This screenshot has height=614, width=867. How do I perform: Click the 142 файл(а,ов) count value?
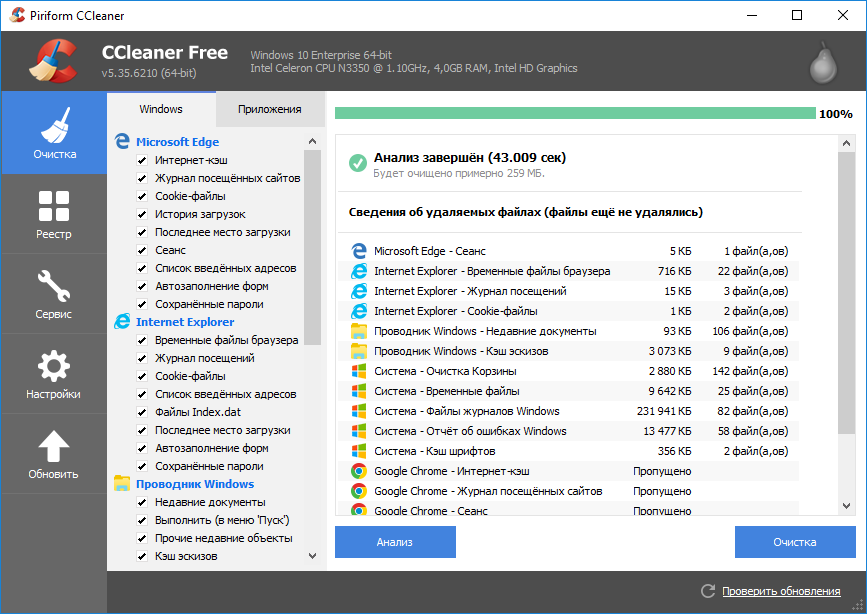coord(750,371)
